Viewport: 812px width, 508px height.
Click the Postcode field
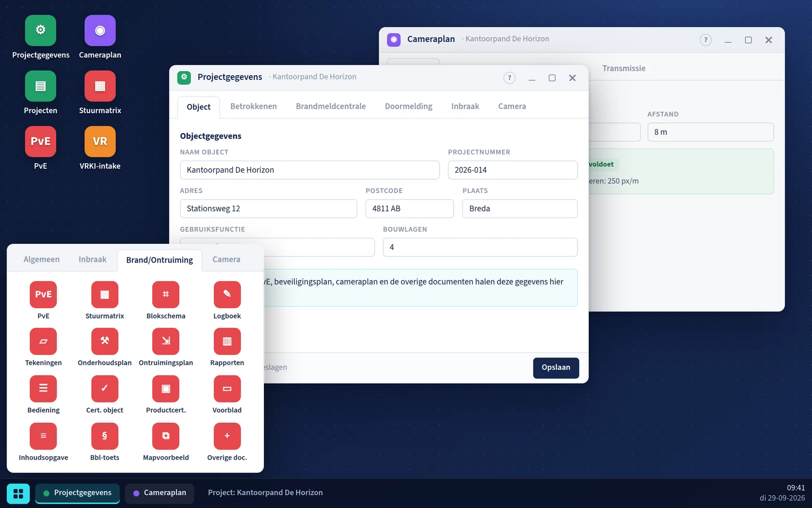point(410,208)
